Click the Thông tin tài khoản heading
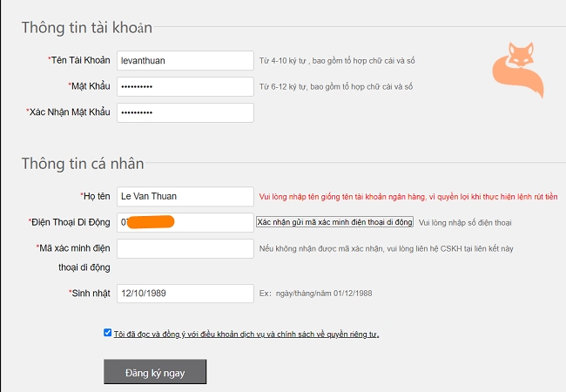566x392 pixels. pyautogui.click(x=86, y=27)
